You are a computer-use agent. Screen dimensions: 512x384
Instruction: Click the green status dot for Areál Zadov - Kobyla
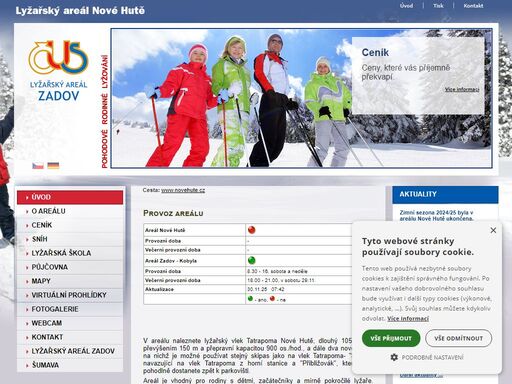click(x=252, y=260)
